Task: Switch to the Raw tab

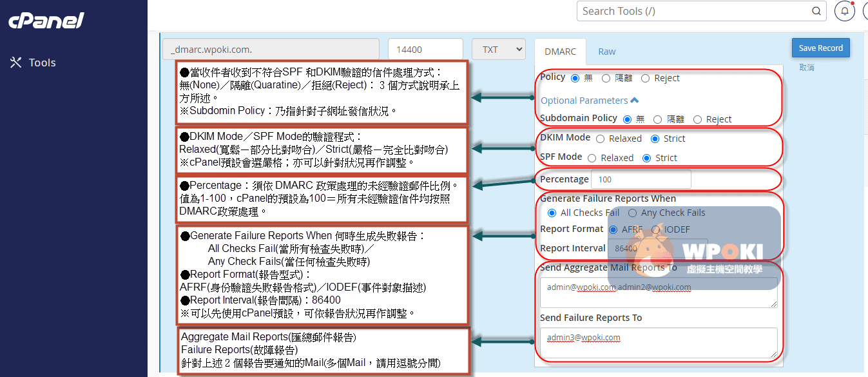Action: tap(606, 52)
